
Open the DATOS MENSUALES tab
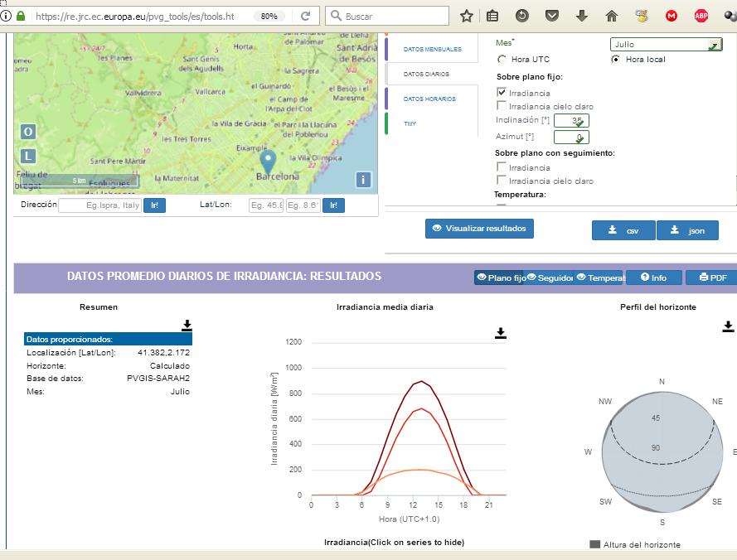tap(433, 49)
